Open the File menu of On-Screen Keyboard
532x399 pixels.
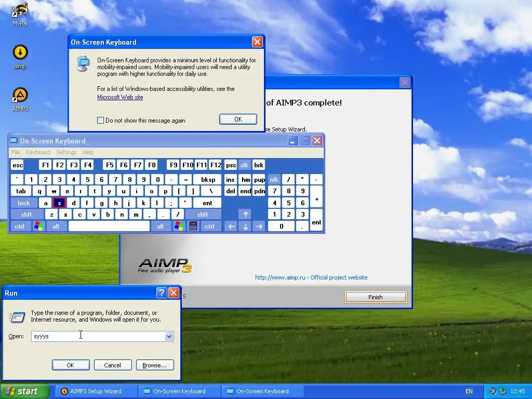pyautogui.click(x=16, y=152)
